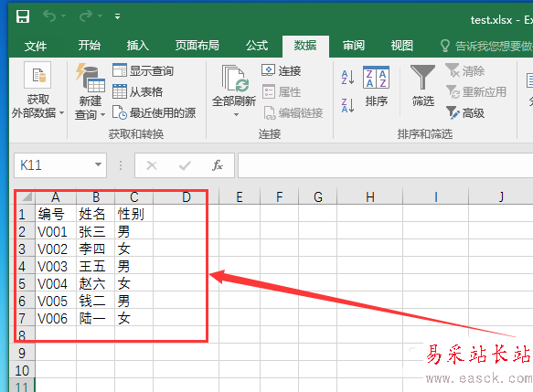The width and height of the screenshot is (533, 392).
Task: Switch to the 插入 ribbon tab
Action: 138,46
